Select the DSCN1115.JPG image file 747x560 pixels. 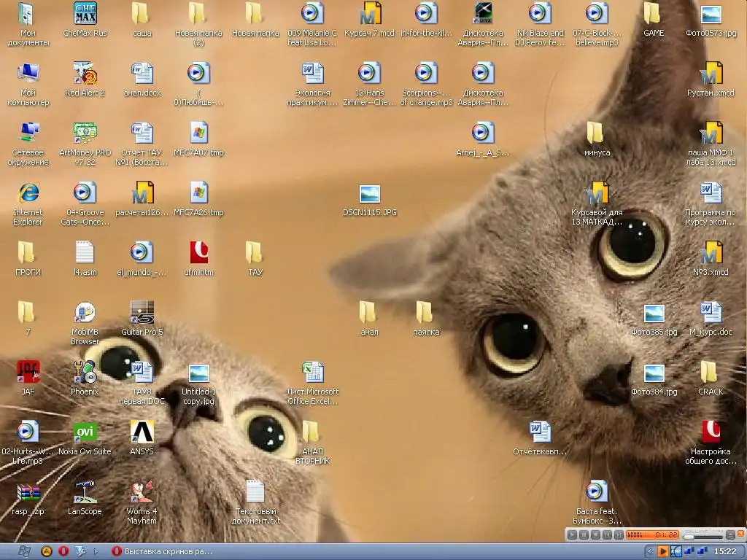[x=370, y=194]
